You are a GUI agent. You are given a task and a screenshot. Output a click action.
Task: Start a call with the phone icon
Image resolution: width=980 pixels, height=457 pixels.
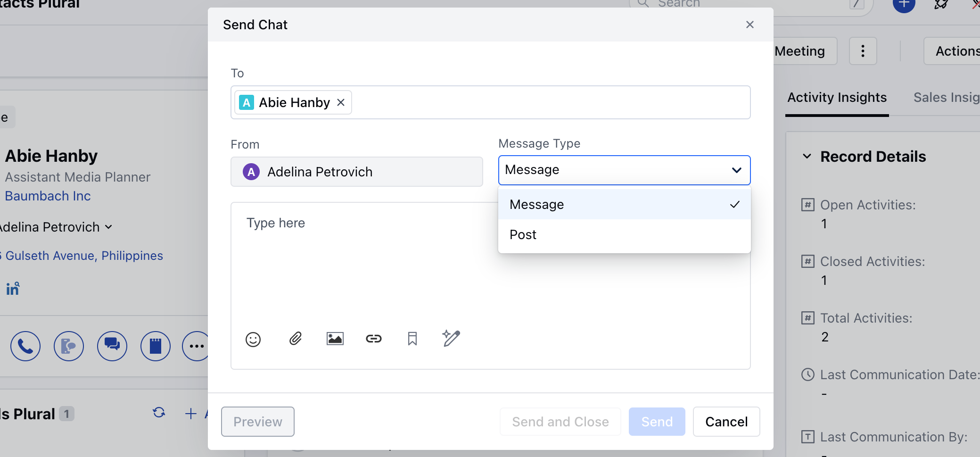25,346
